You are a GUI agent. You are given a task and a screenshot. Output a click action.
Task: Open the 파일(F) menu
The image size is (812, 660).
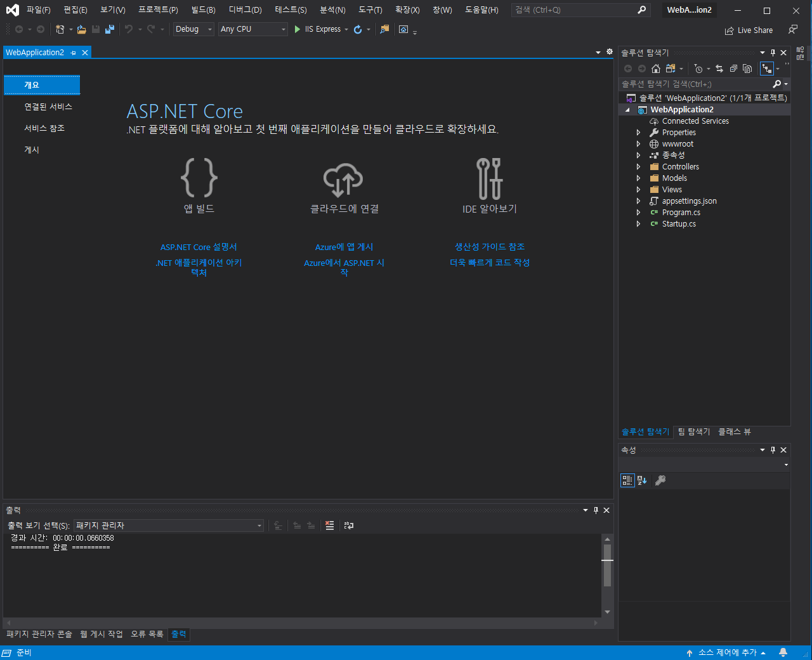click(x=38, y=10)
